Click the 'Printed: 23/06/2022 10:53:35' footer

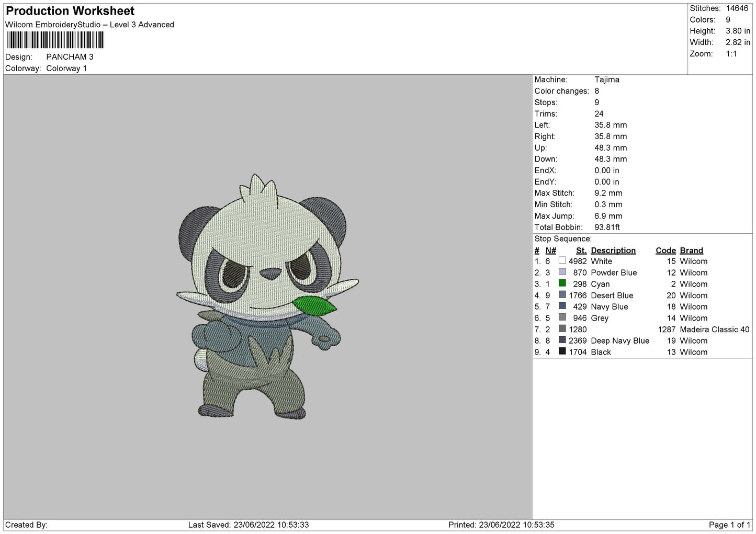(501, 525)
